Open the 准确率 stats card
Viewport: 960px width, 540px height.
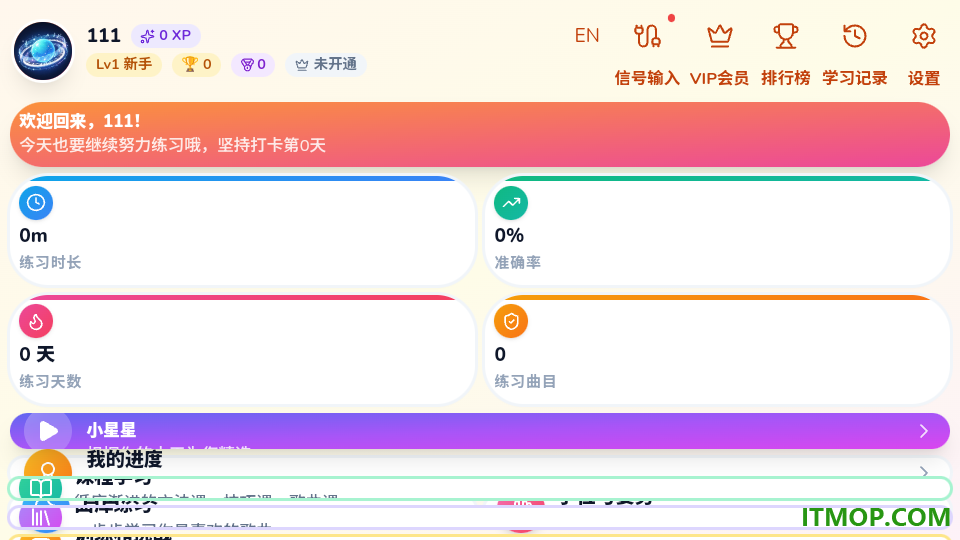718,231
